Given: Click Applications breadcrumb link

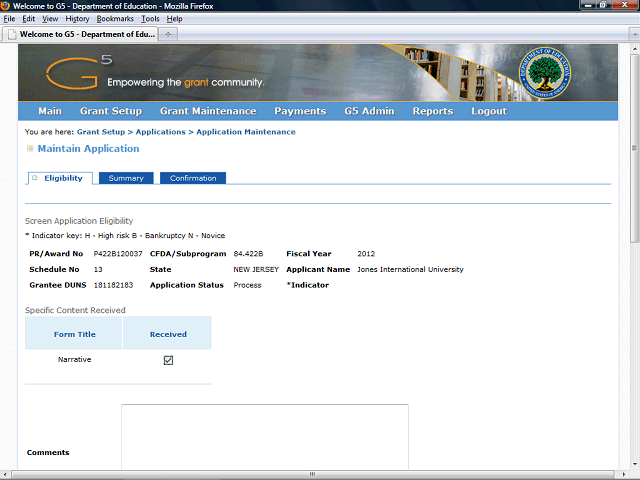Looking at the screenshot, I should pyautogui.click(x=160, y=132).
